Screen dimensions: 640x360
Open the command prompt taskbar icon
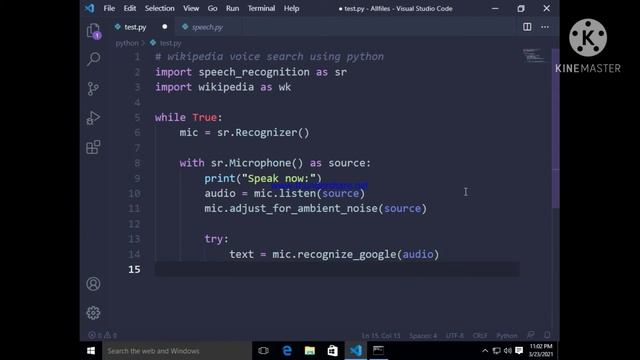[x=378, y=351]
